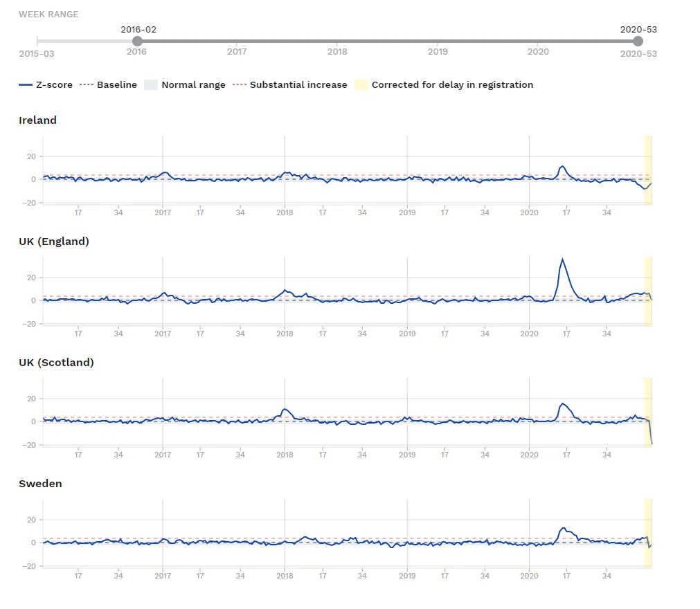Click the 2015-03 start of the range track
Screen dimensions: 700x609
point(38,42)
